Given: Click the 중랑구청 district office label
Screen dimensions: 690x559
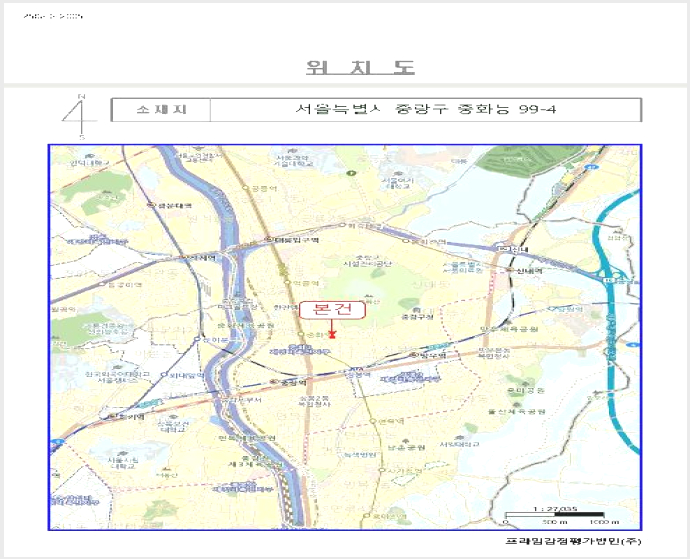Looking at the screenshot, I should (x=418, y=316).
